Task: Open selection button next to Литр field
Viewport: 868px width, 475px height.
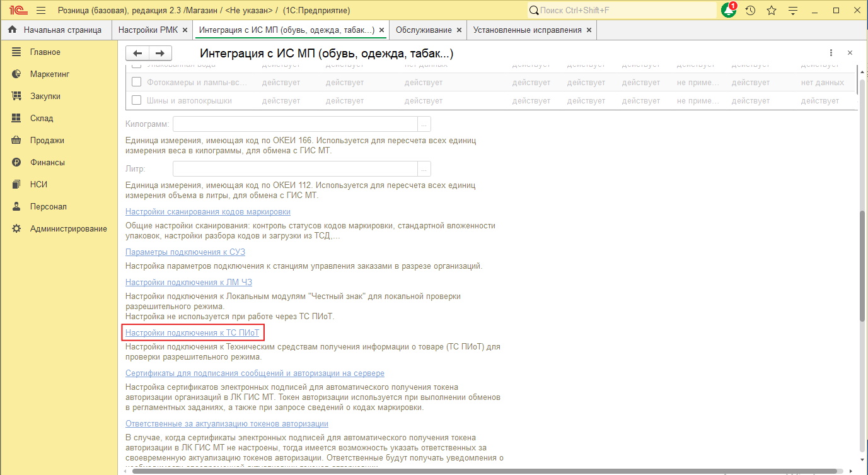Action: 425,168
